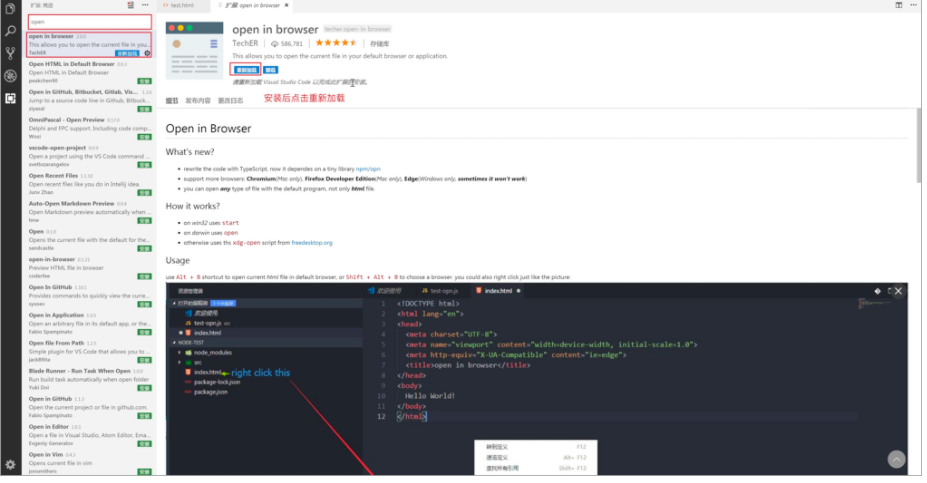Switch to the test.html editor tab
This screenshot has height=483, width=927.
[182, 5]
